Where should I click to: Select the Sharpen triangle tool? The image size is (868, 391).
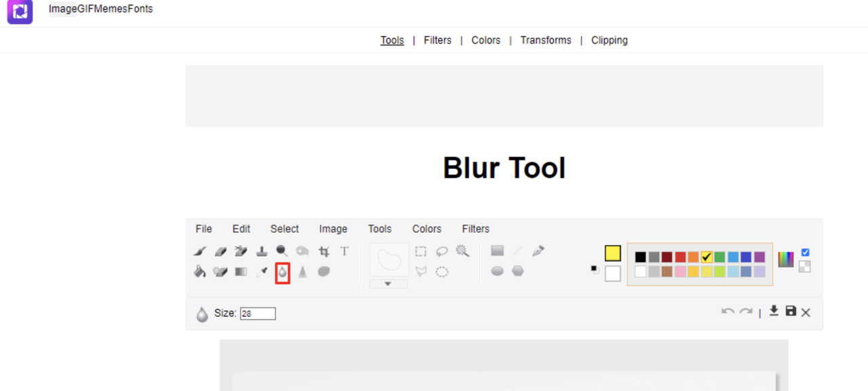point(302,272)
